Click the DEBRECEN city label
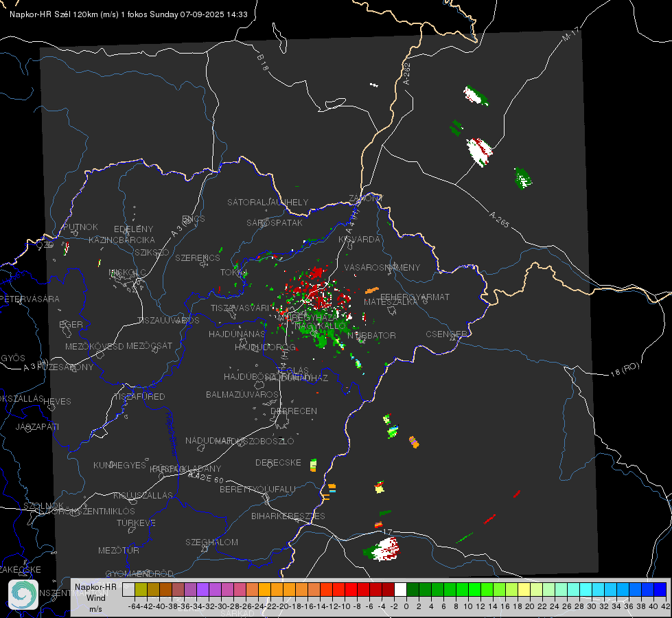 (294, 411)
